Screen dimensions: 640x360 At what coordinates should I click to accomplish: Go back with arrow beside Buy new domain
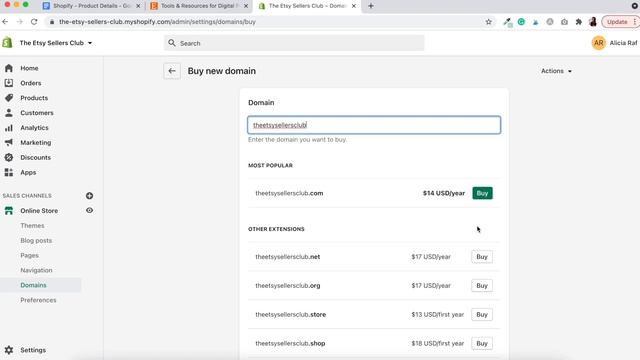(172, 71)
